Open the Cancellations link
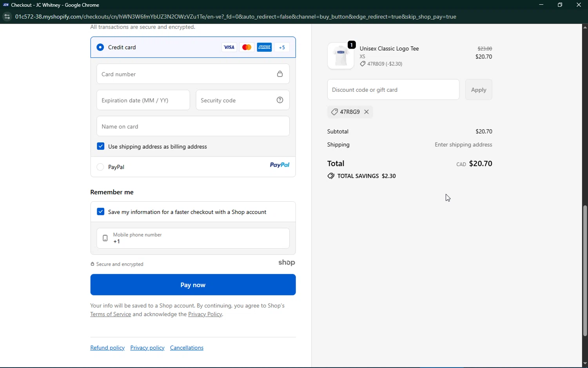Viewport: 588px width, 368px height. (187, 348)
